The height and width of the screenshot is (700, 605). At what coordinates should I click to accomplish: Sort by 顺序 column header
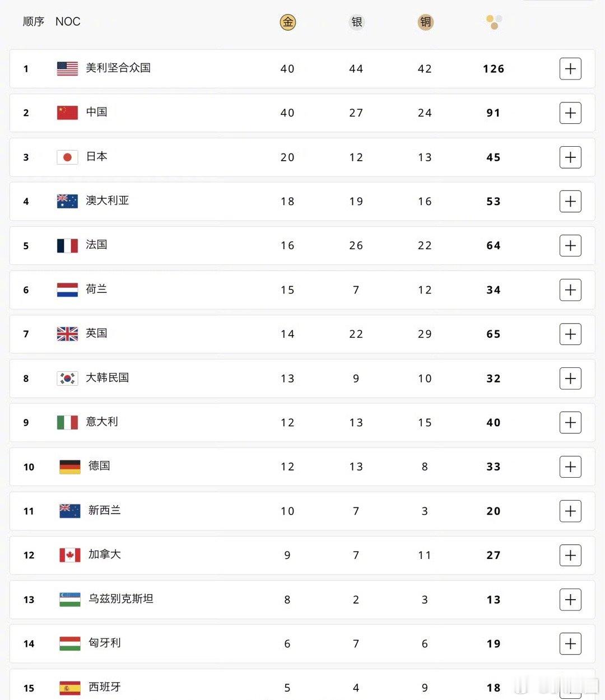[34, 22]
